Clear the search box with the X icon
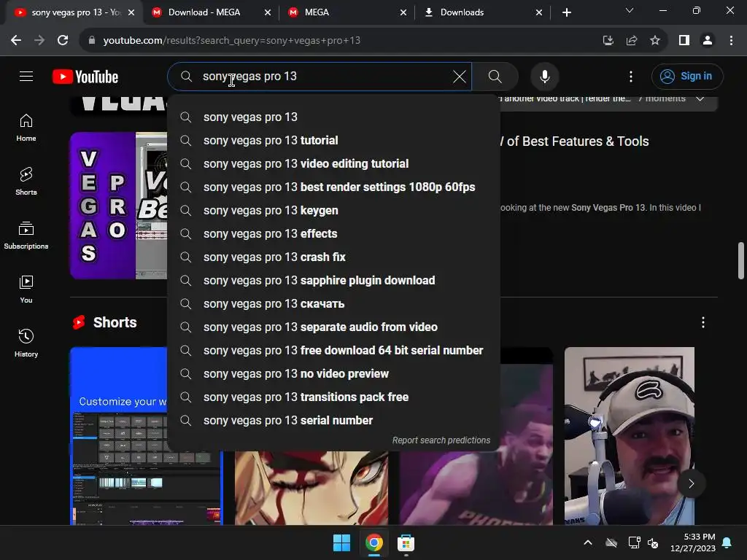Screen dimensions: 747x560 [x=460, y=76]
